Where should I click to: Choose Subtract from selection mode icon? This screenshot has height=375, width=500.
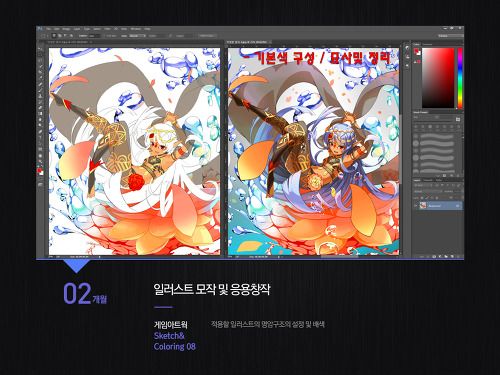pos(66,35)
